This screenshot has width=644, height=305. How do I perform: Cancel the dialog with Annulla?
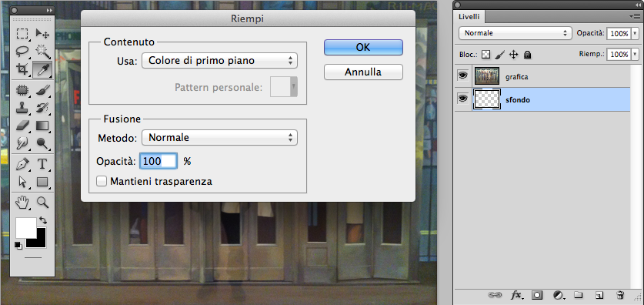pyautogui.click(x=363, y=72)
